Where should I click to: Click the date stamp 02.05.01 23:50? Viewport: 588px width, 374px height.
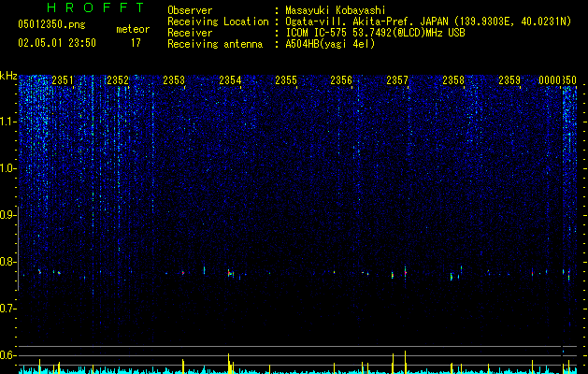(57, 43)
